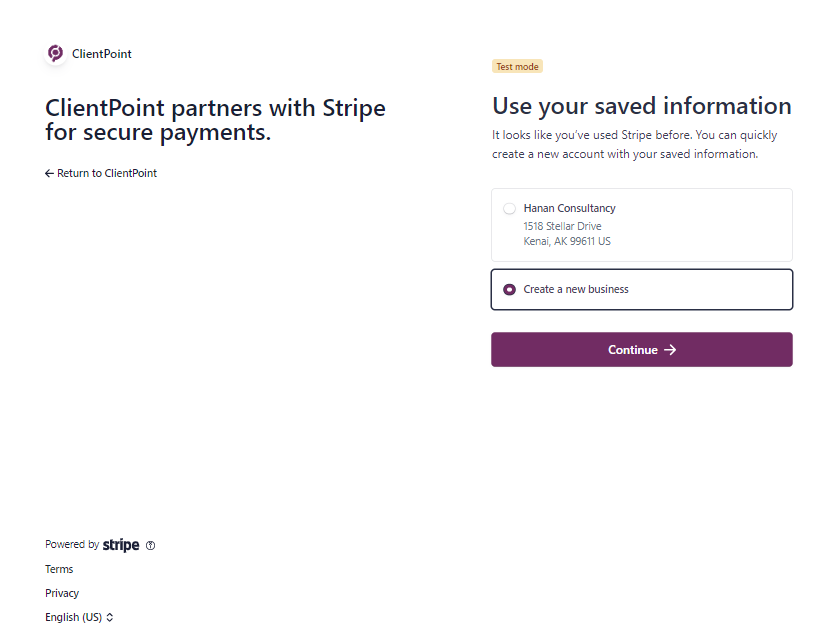Click the back arrow beside Return to ClientPoint
Image resolution: width=827 pixels, height=637 pixels.
pos(49,173)
